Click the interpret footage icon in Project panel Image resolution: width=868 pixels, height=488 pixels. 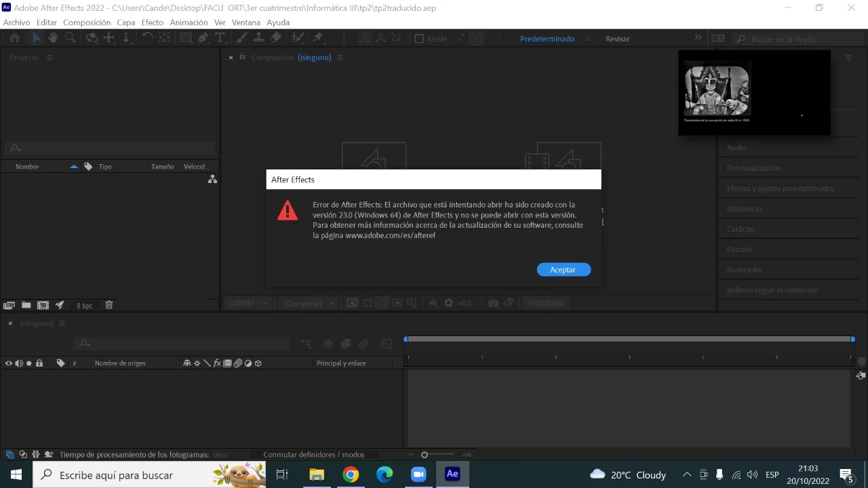(9, 305)
